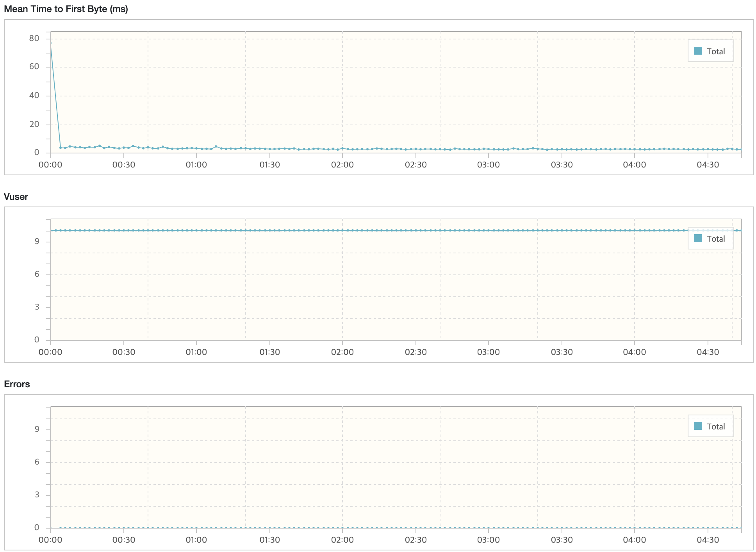This screenshot has height=552, width=756.
Task: Click the Total color swatch in Mean Time to First Byte legend
Action: tap(698, 51)
